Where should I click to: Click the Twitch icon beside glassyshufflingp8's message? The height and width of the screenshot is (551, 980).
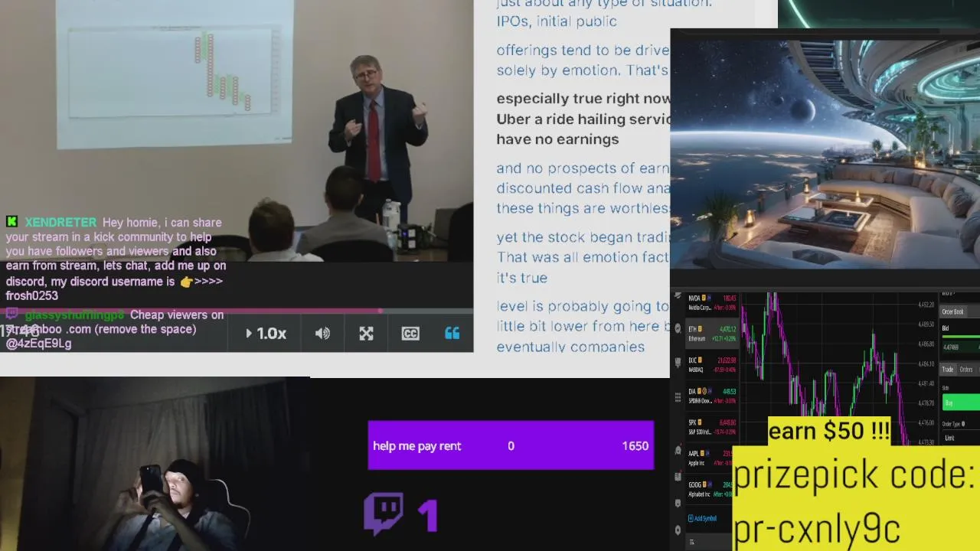coord(11,314)
